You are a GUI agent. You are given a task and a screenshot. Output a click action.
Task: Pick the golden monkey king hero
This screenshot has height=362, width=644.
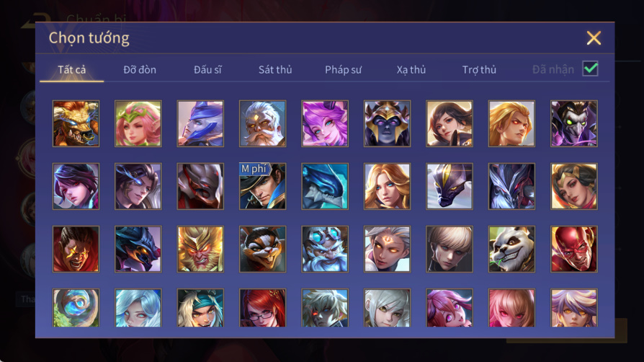(x=200, y=249)
